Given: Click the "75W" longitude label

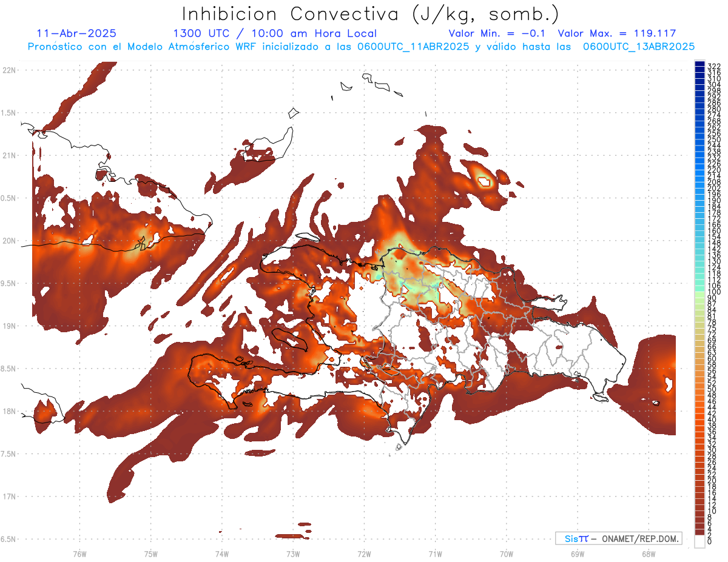Looking at the screenshot, I should (151, 554).
